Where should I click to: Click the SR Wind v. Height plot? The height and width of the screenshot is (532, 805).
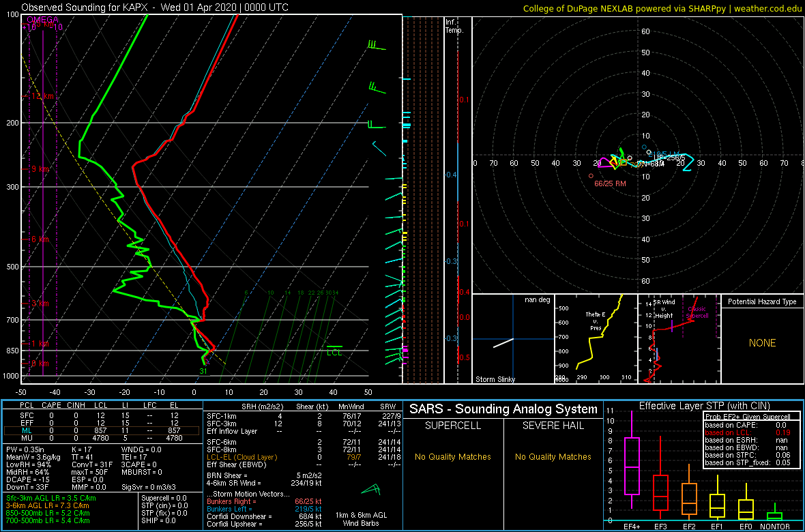[679, 339]
